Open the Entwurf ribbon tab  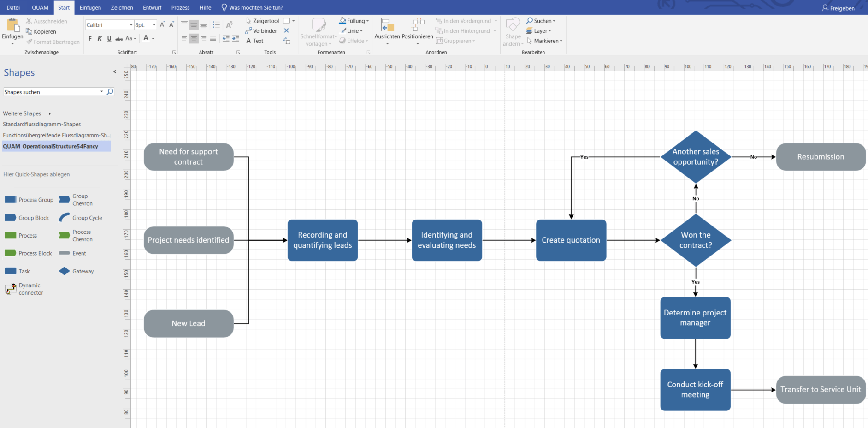coord(152,7)
